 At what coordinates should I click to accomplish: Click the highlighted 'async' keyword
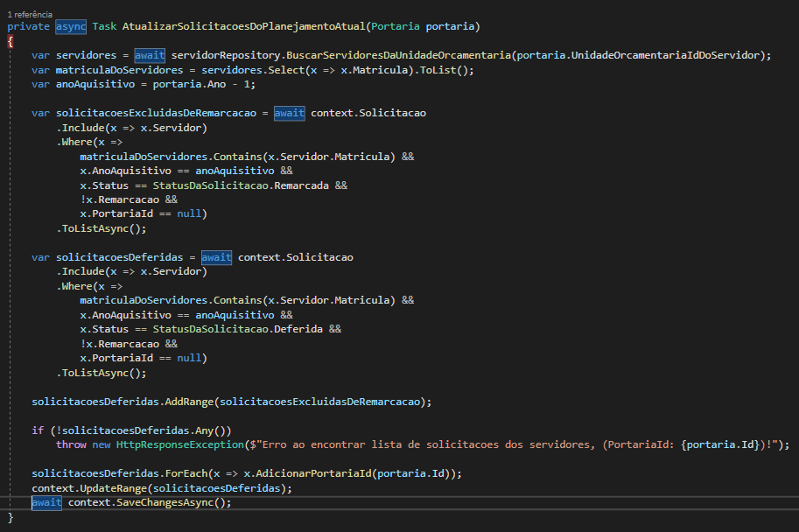[71, 26]
